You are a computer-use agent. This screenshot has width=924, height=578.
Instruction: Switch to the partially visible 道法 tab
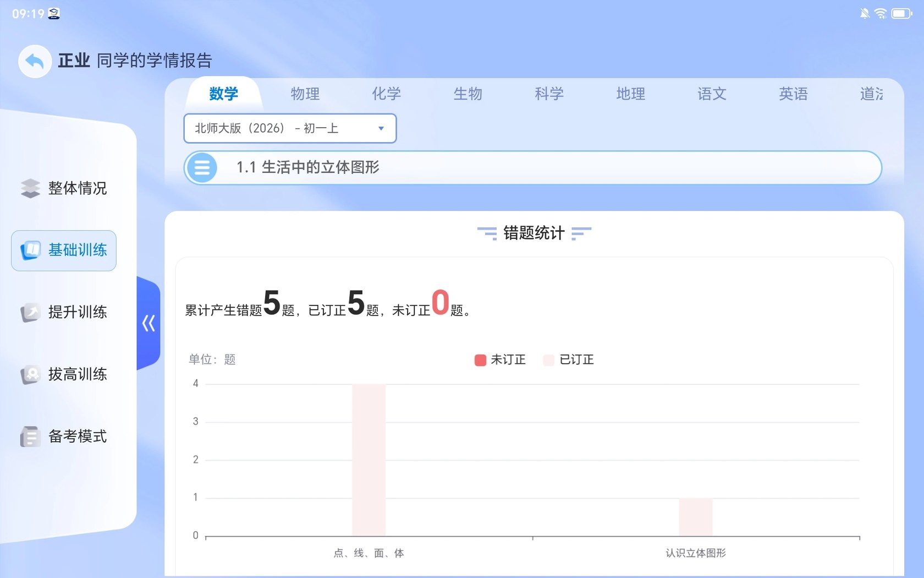coord(872,94)
